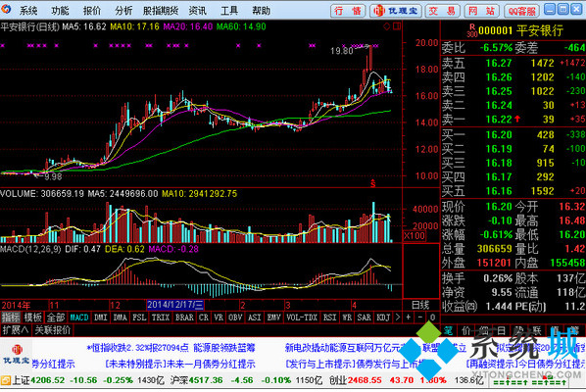Click the bottom-left yellow status bar icon
Image resolution: width=586 pixels, height=392 pixels.
6,381
